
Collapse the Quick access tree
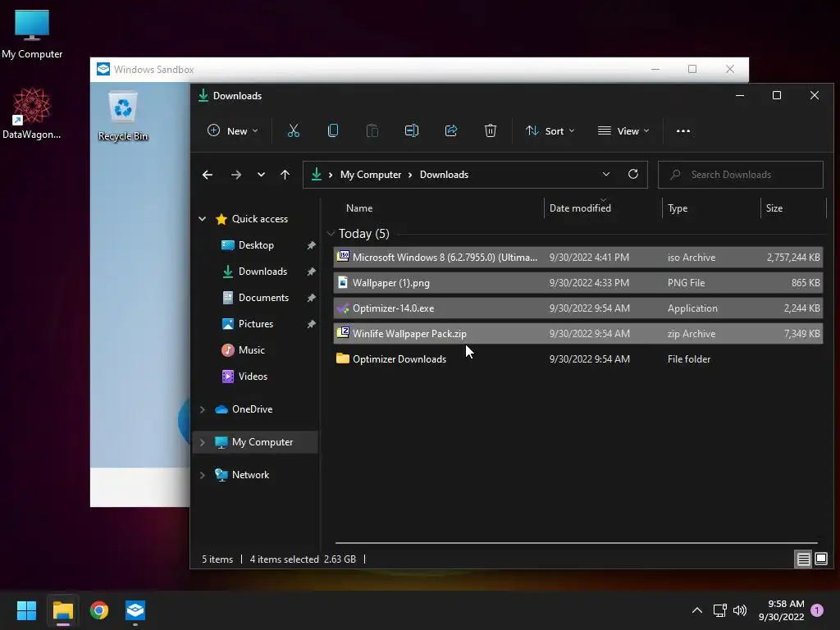coord(203,218)
